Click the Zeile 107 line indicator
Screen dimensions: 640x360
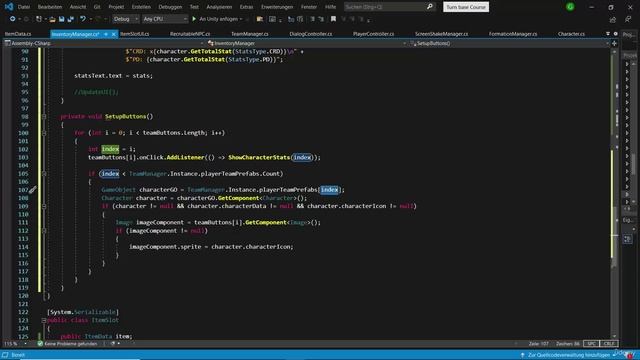[538, 344]
